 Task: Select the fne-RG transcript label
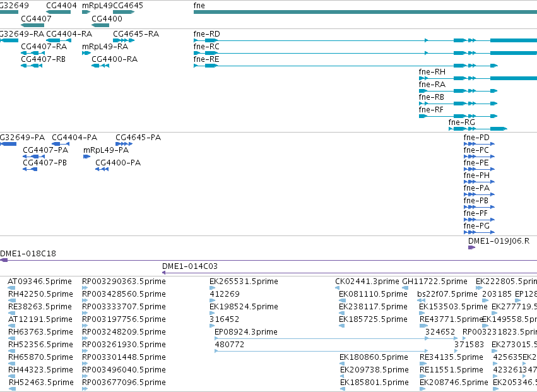tap(462, 122)
